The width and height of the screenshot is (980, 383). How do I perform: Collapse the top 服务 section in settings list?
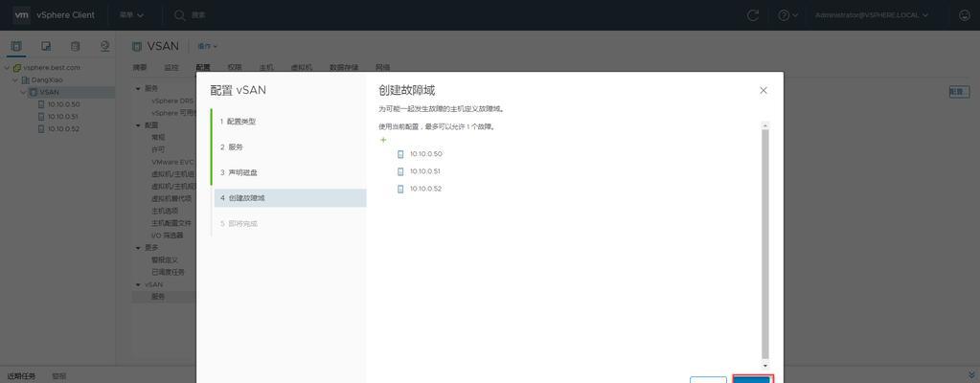[138, 89]
